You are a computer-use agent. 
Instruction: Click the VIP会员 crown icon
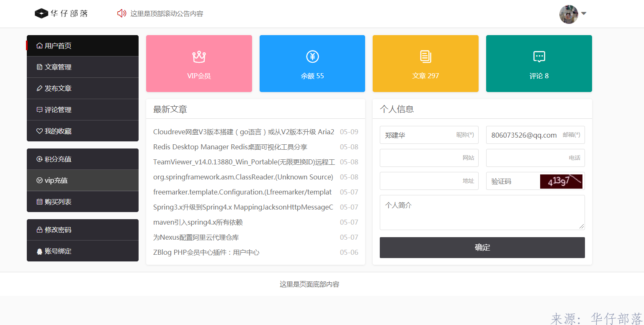pyautogui.click(x=199, y=56)
